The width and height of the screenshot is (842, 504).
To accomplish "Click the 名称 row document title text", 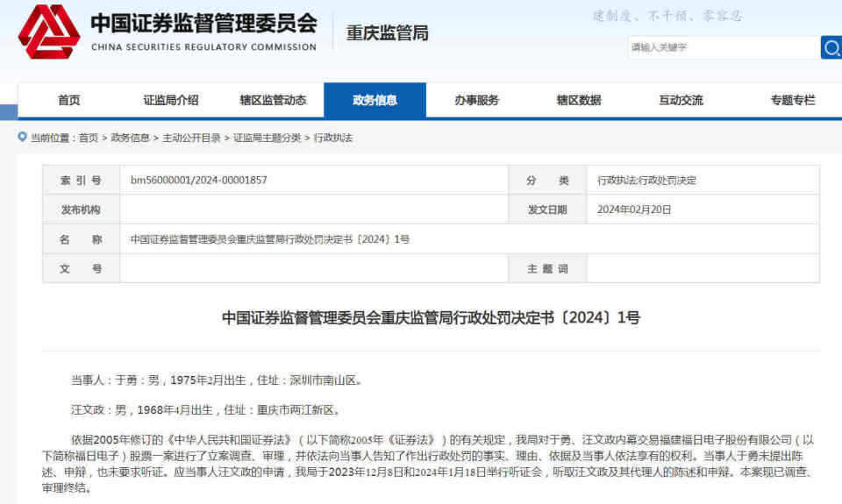I will click(x=270, y=239).
